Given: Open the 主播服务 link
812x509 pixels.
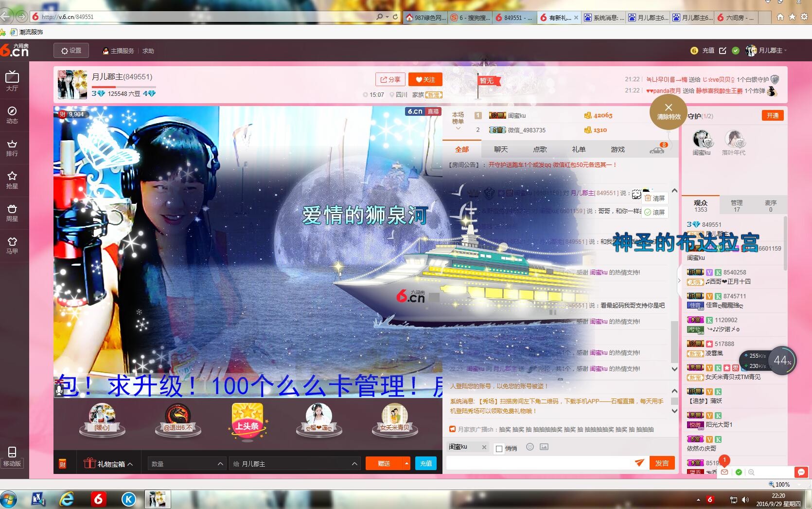Looking at the screenshot, I should 118,51.
